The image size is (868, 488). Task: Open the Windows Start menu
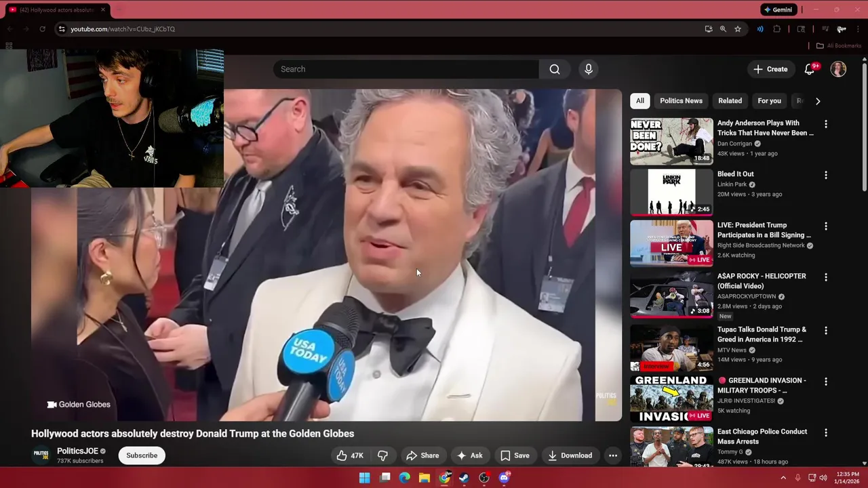point(364,478)
